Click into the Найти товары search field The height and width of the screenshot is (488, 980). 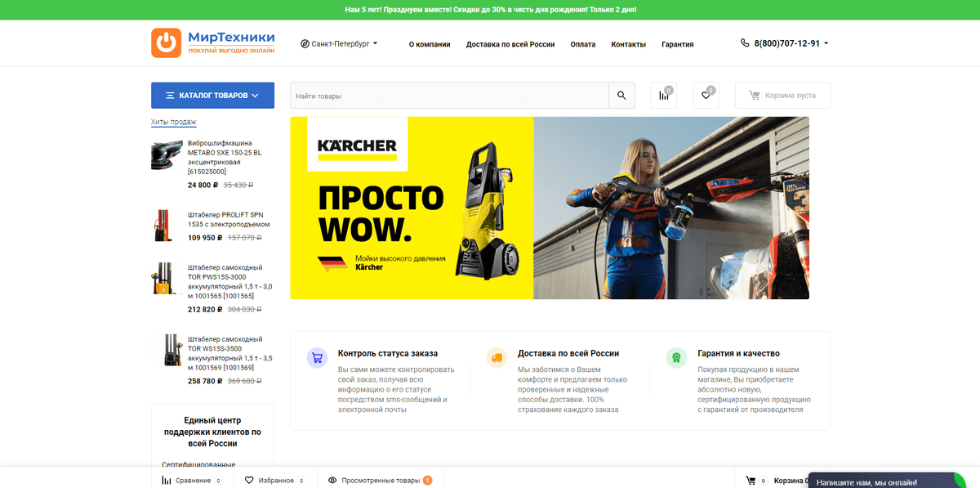coord(449,96)
